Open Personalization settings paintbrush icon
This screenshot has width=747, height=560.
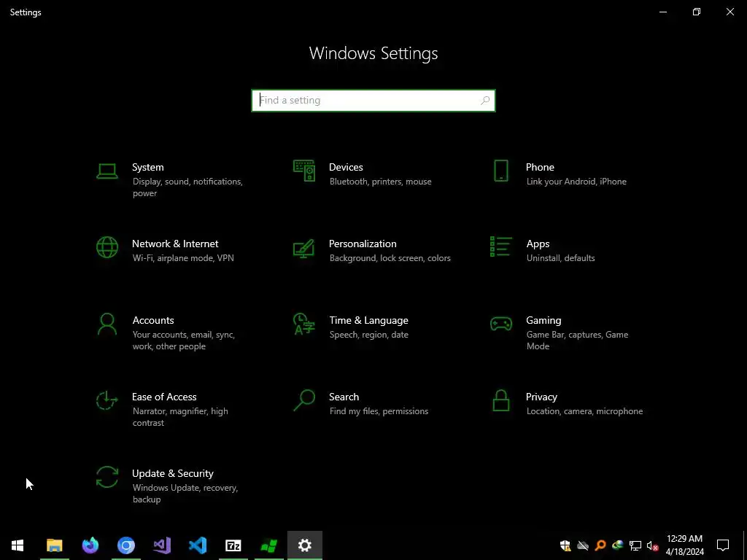(304, 248)
